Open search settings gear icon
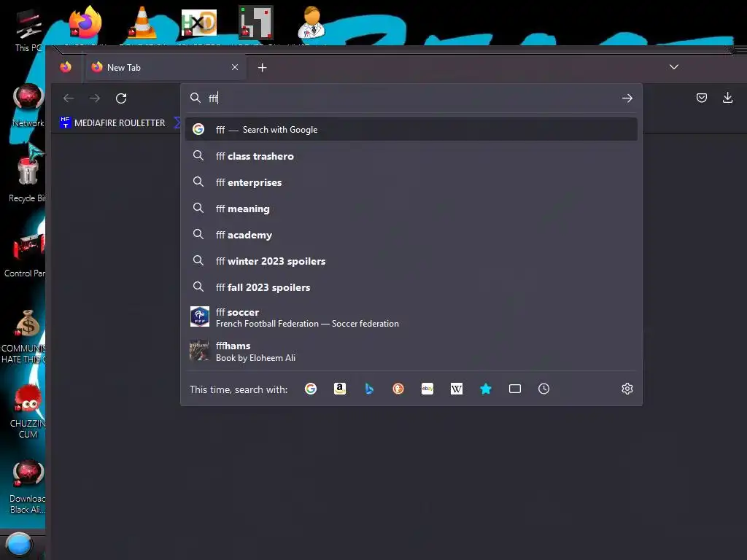The width and height of the screenshot is (747, 560). (x=627, y=389)
